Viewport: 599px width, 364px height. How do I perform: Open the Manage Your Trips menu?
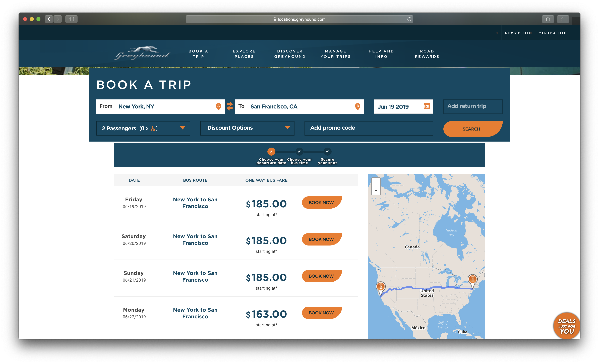tap(335, 54)
